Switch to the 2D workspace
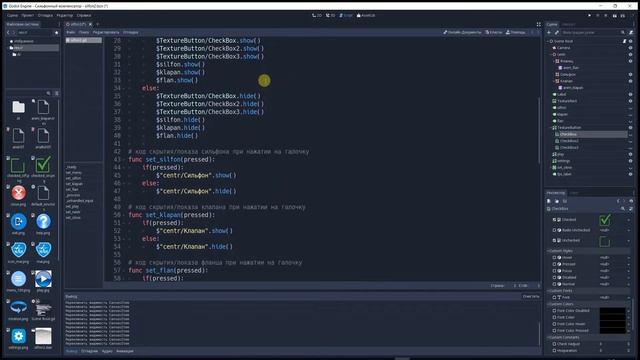 [x=317, y=16]
